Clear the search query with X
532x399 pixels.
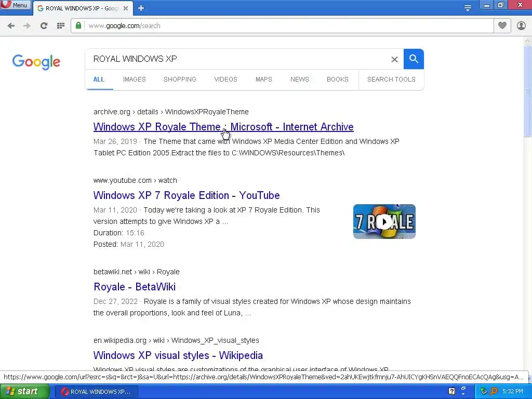pyautogui.click(x=394, y=59)
